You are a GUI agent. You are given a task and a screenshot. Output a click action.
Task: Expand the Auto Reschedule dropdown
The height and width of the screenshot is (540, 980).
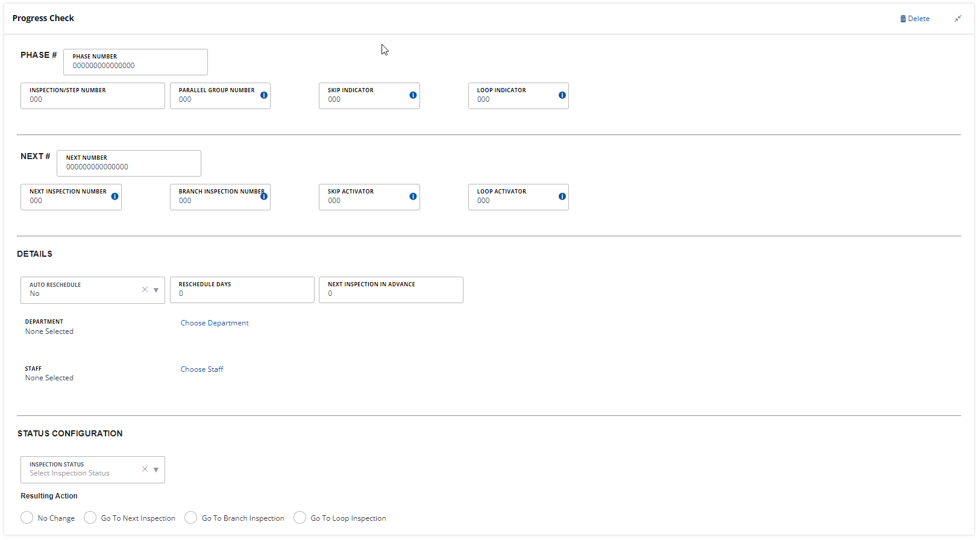[x=156, y=290]
